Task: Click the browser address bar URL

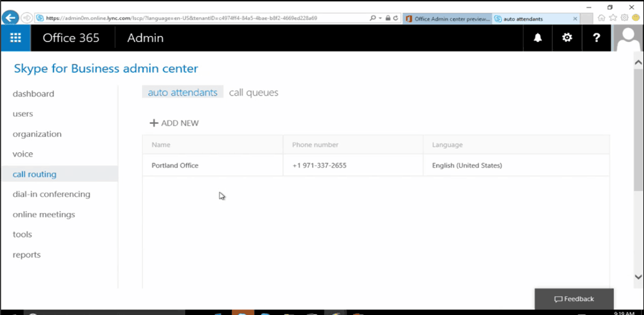Action: click(x=189, y=18)
